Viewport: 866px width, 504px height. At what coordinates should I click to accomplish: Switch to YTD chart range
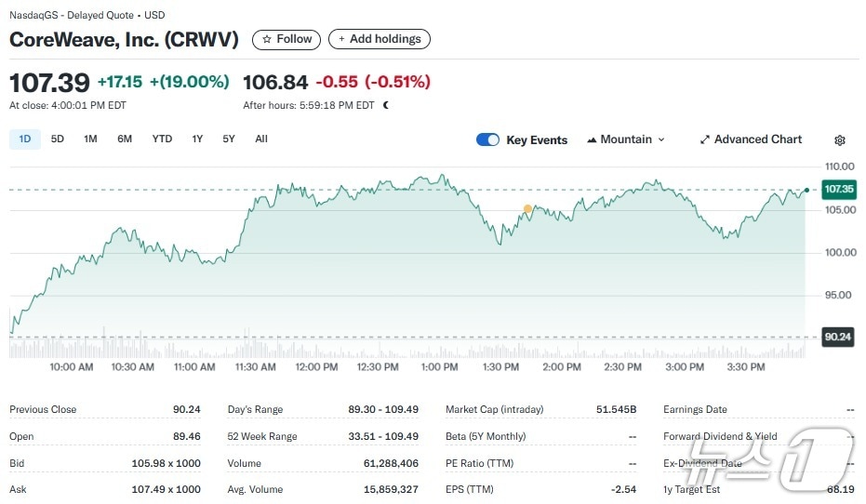click(x=162, y=139)
